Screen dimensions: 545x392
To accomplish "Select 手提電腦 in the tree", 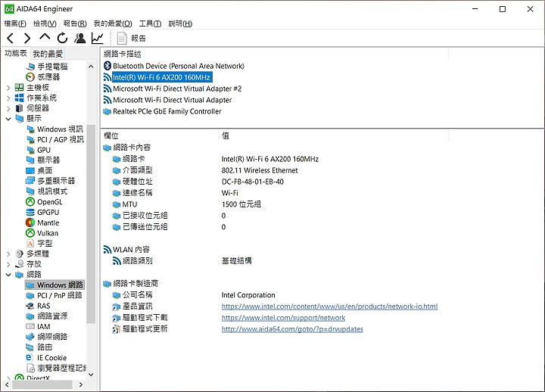I will tap(52, 67).
